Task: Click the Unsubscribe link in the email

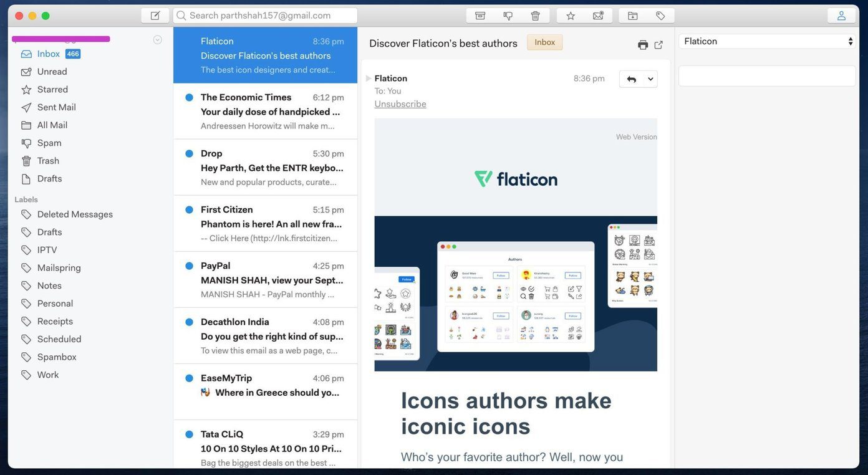Action: pos(400,104)
